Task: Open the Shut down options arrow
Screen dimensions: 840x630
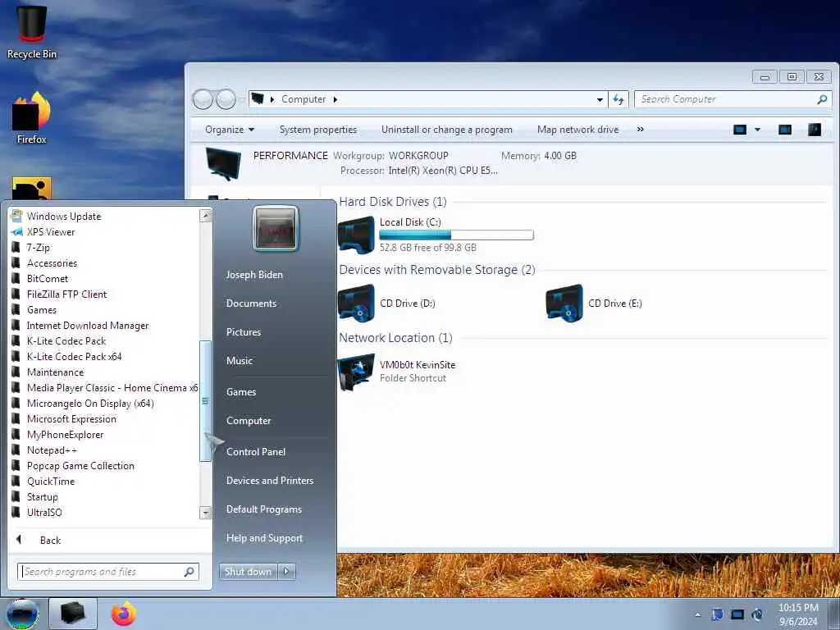Action: (286, 572)
